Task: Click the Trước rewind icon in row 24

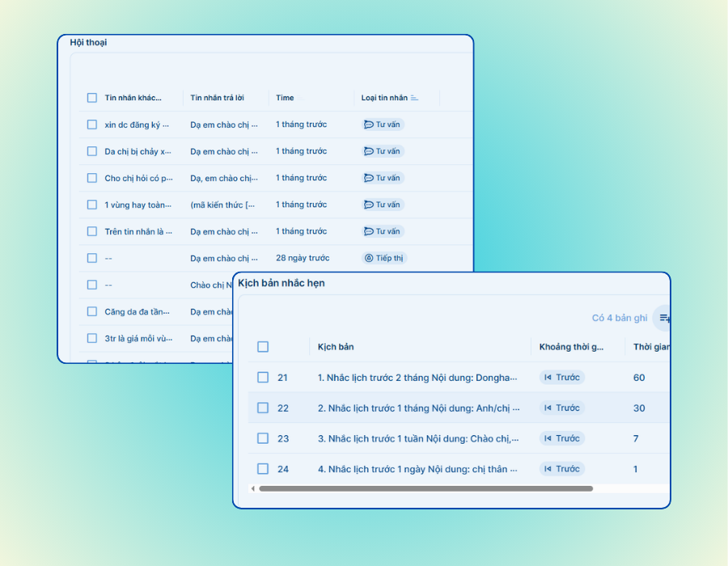Action: pos(548,469)
